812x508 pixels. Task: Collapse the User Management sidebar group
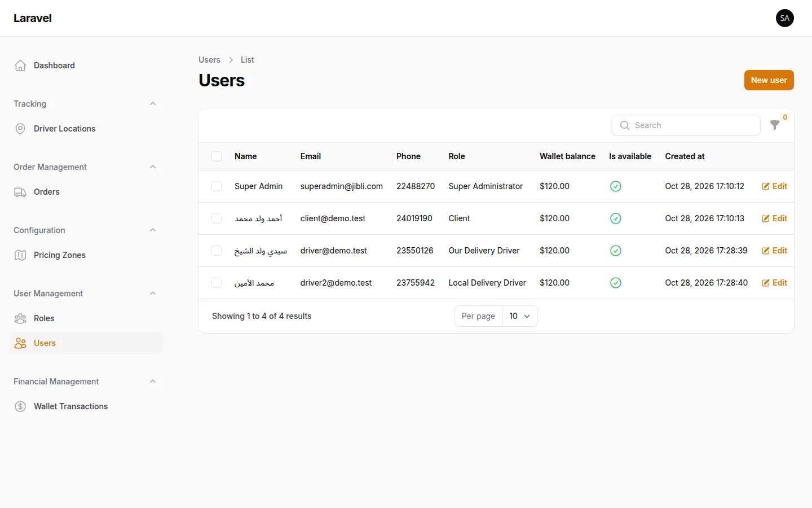pyautogui.click(x=153, y=294)
